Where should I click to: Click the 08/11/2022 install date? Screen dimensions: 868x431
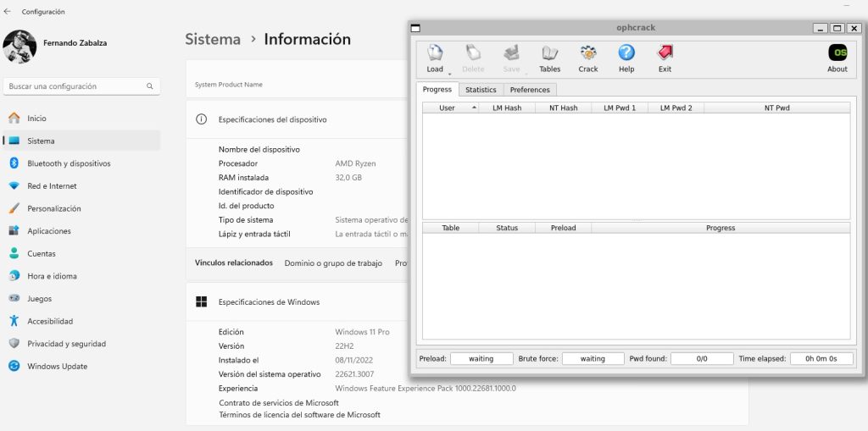[x=353, y=360]
